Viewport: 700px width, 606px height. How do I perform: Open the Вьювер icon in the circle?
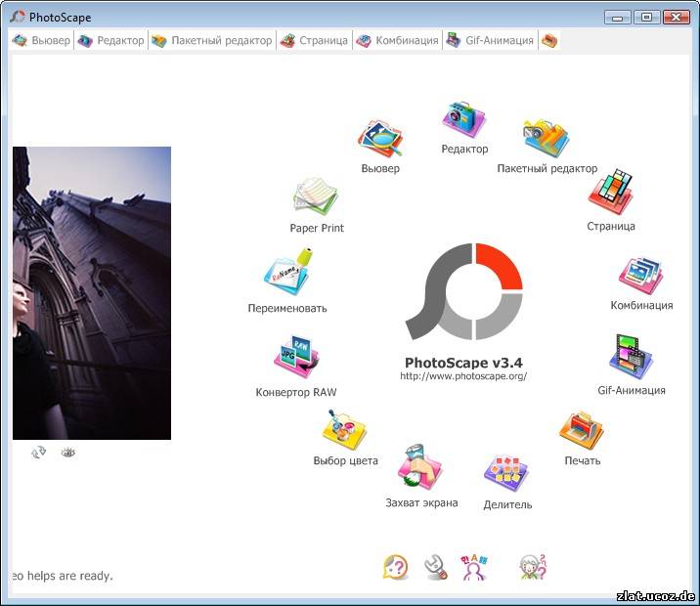tap(380, 139)
